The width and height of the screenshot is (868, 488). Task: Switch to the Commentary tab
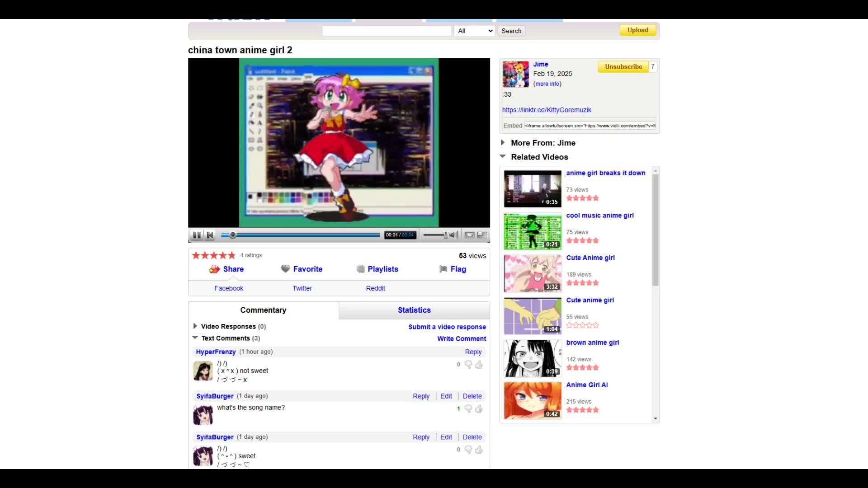tap(263, 310)
